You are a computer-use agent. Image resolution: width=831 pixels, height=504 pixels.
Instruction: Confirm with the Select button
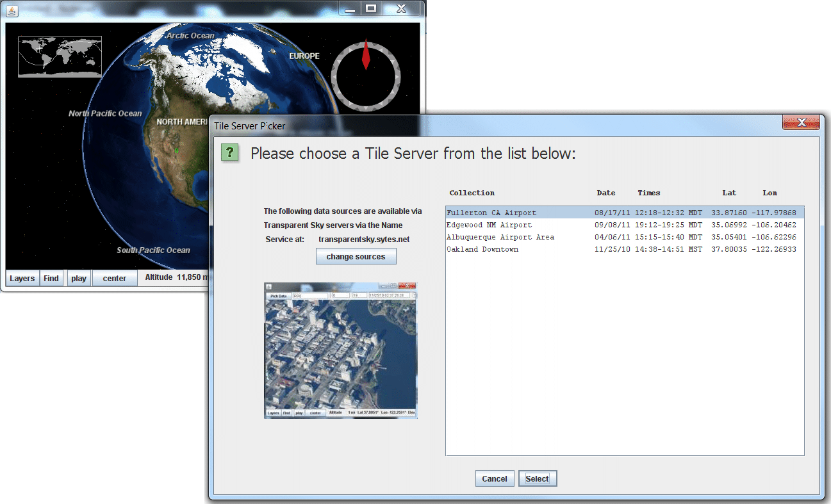(x=537, y=478)
